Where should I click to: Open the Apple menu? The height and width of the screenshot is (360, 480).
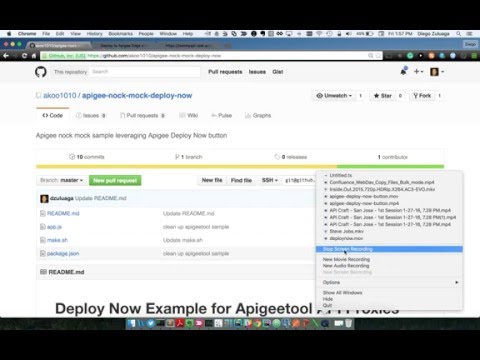pos(9,34)
